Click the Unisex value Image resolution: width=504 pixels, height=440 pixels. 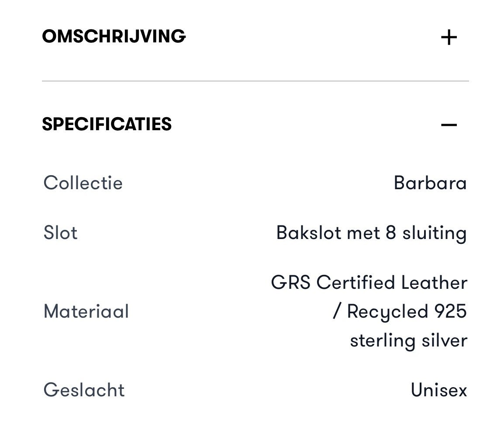tap(438, 390)
